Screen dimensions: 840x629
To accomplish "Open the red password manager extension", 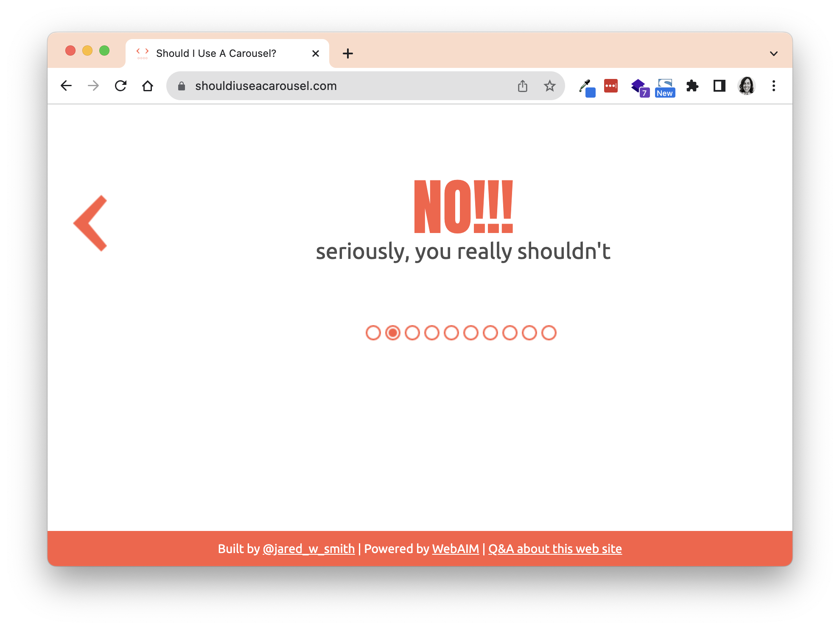I will [611, 86].
